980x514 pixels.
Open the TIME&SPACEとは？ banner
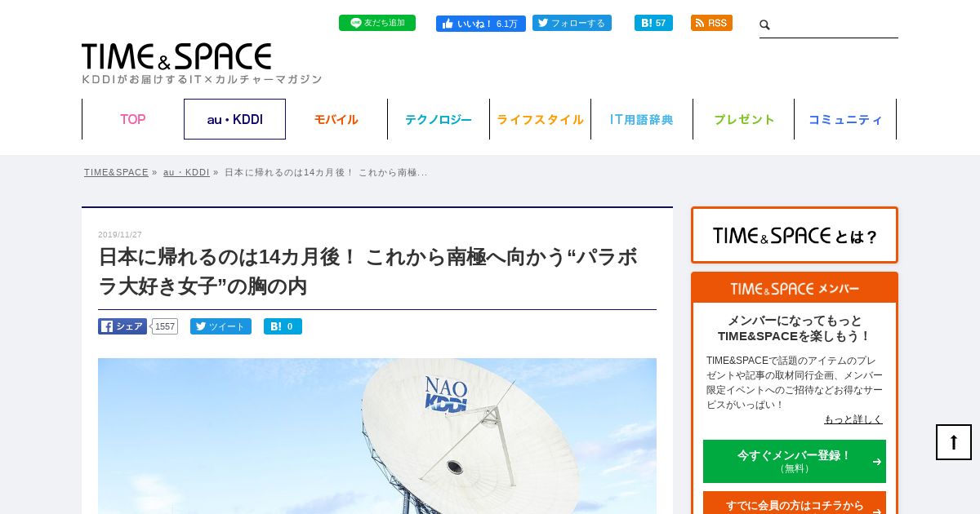click(795, 235)
